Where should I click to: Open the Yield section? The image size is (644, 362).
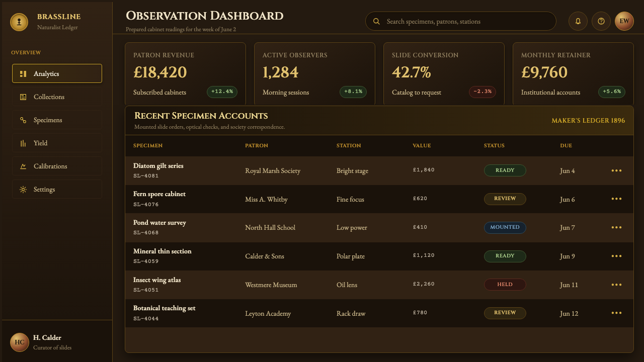click(57, 143)
